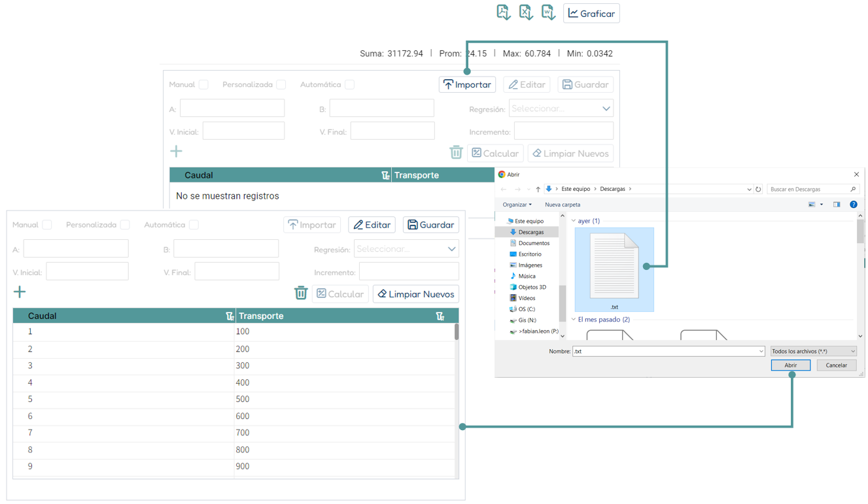Click the Transporte cell with value 500
Image resolution: width=868 pixels, height=504 pixels.
click(x=345, y=399)
